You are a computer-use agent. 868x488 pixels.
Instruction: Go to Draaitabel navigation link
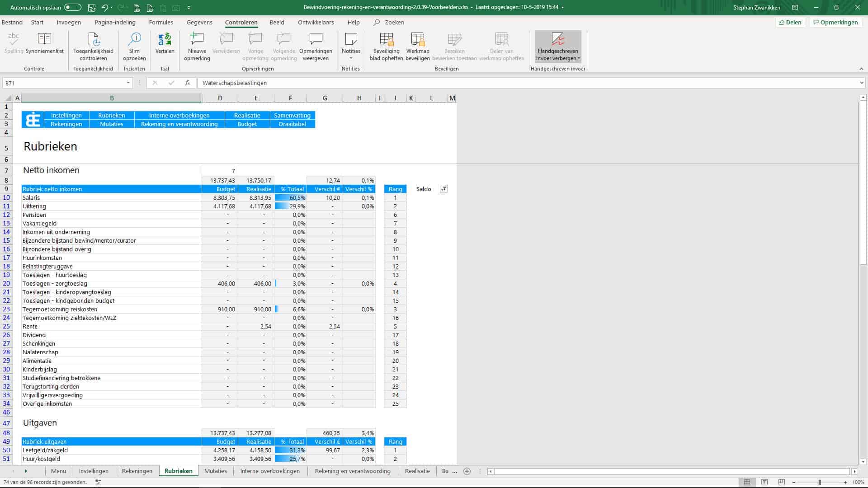(x=292, y=124)
